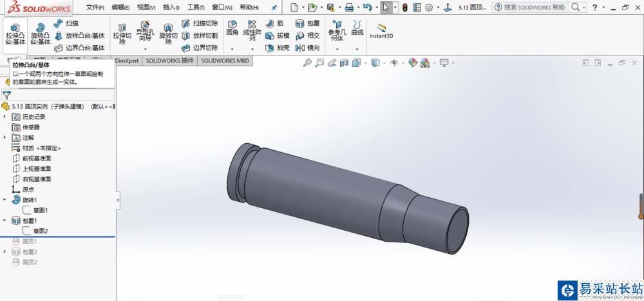Choose the 拔模 draft tool

[278, 36]
